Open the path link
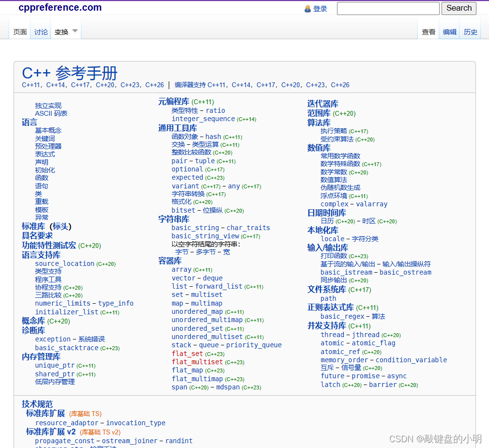The width and height of the screenshot is (489, 448). [x=328, y=298]
